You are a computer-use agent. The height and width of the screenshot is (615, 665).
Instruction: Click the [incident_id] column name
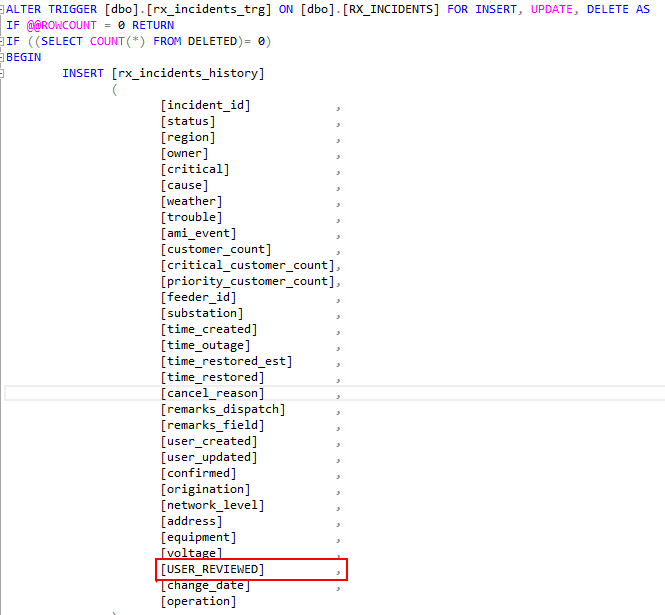205,105
